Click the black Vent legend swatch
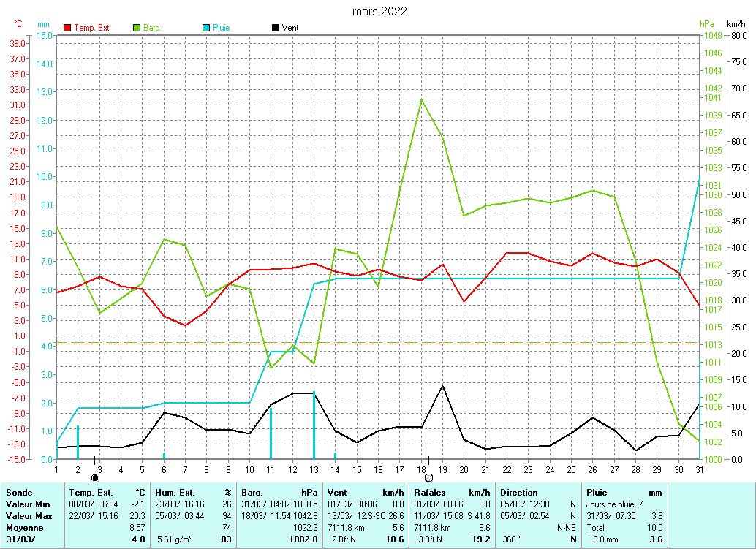The height and width of the screenshot is (549, 756). click(x=275, y=28)
